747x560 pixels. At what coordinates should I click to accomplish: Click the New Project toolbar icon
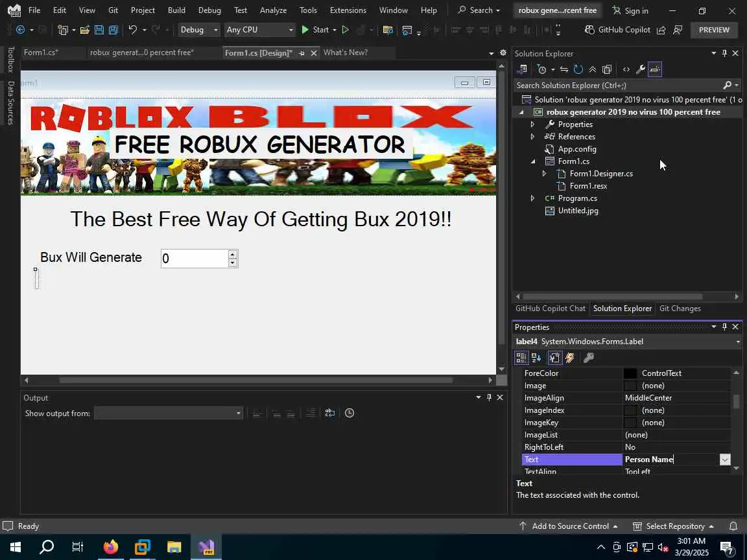[x=63, y=30]
